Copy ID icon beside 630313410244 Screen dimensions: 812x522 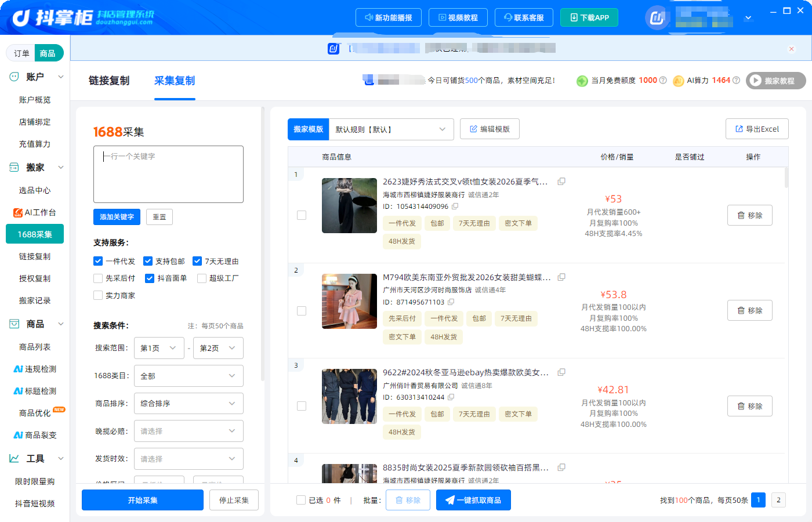pos(451,397)
